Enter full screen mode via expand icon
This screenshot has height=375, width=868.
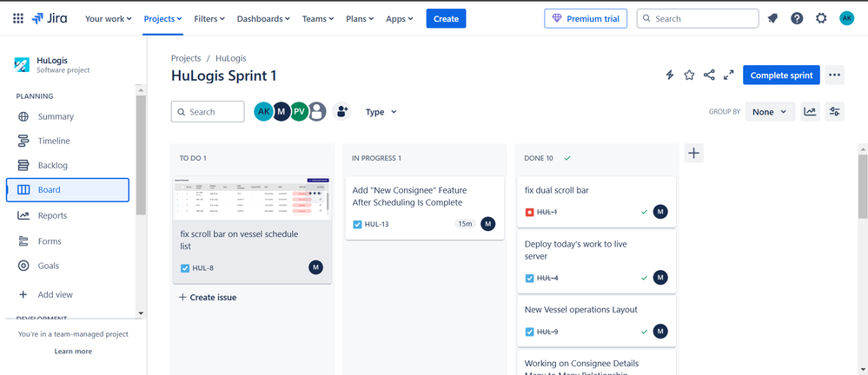point(729,75)
